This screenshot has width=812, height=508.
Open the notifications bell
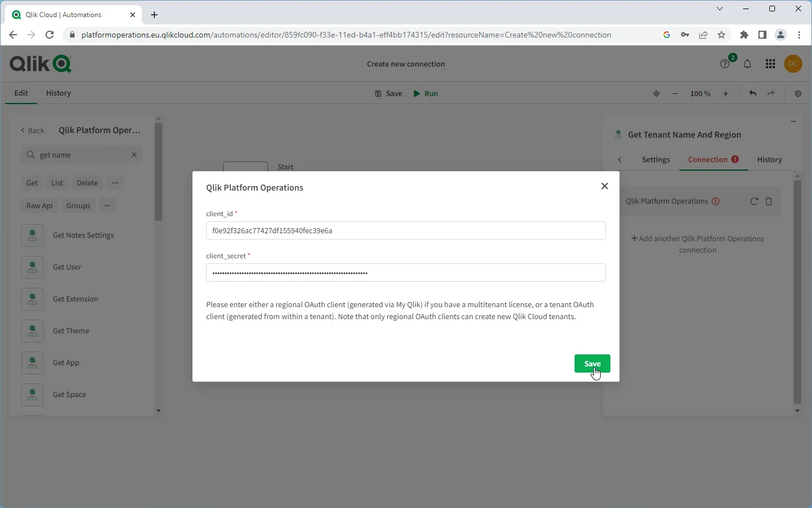click(748, 64)
